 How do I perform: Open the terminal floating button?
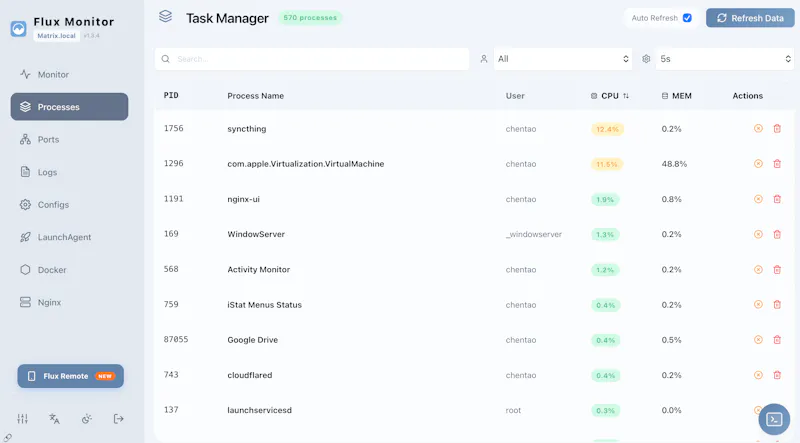coord(774,420)
